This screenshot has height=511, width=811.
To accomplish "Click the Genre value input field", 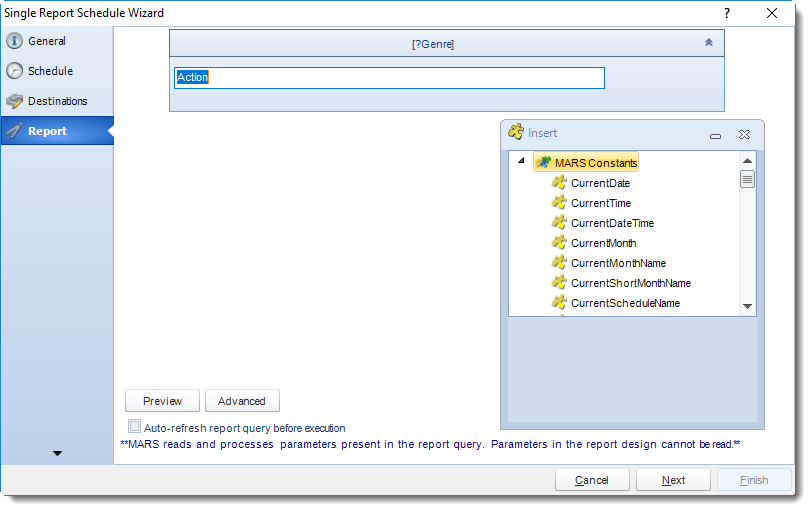I will pyautogui.click(x=389, y=78).
